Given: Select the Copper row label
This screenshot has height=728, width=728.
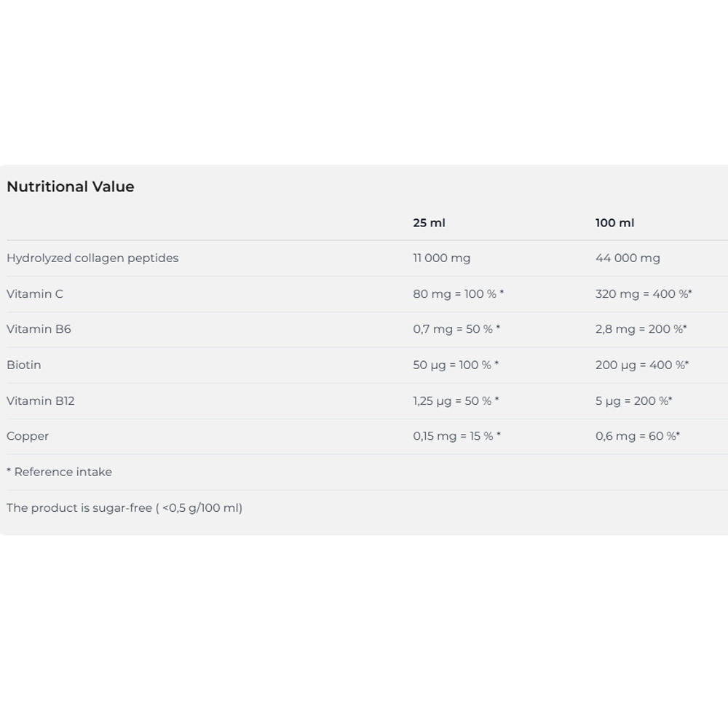Looking at the screenshot, I should pos(28,436).
